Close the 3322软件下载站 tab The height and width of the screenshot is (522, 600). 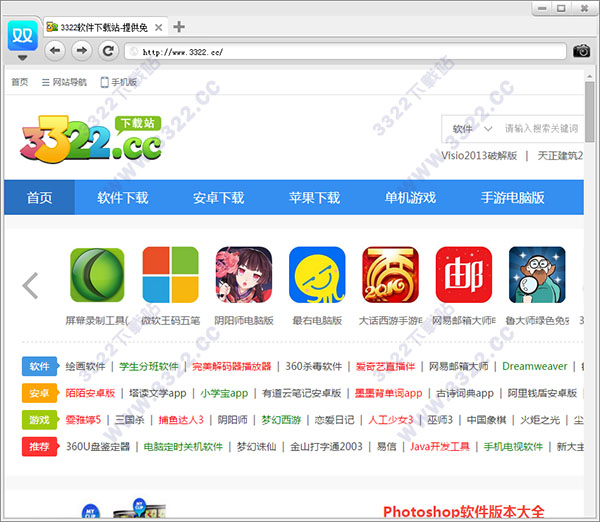[x=158, y=28]
